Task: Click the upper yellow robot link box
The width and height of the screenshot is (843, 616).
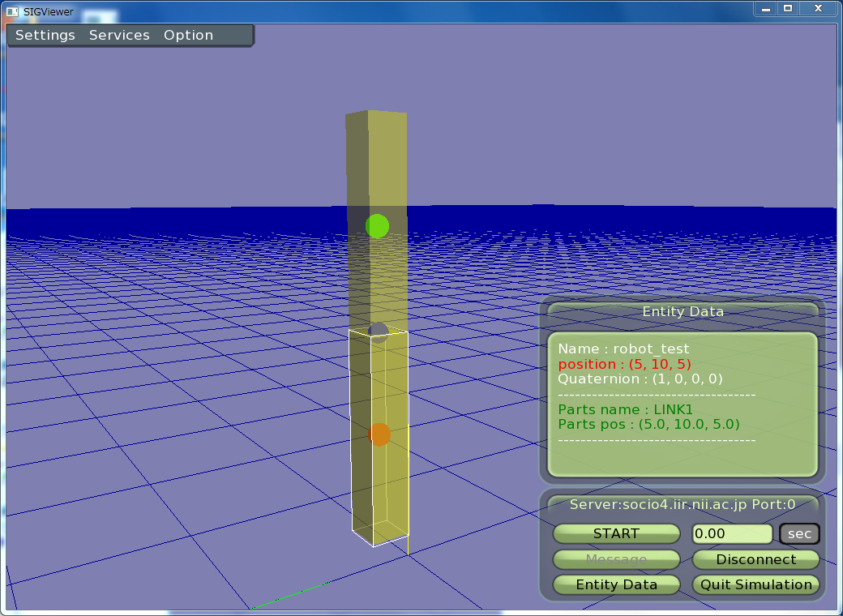Action: coord(377,162)
